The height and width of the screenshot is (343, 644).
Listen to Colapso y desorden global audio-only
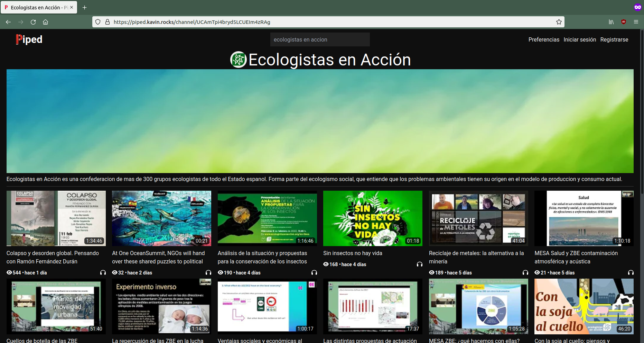tap(103, 273)
